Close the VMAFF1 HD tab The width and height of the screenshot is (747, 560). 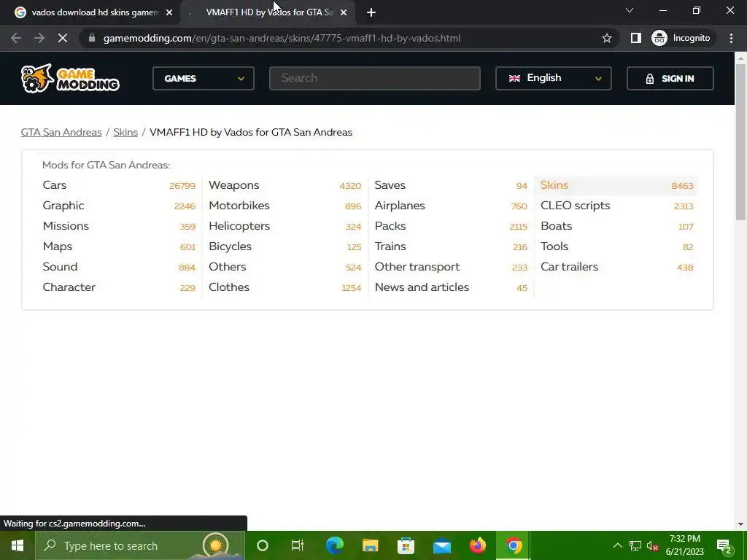click(344, 12)
